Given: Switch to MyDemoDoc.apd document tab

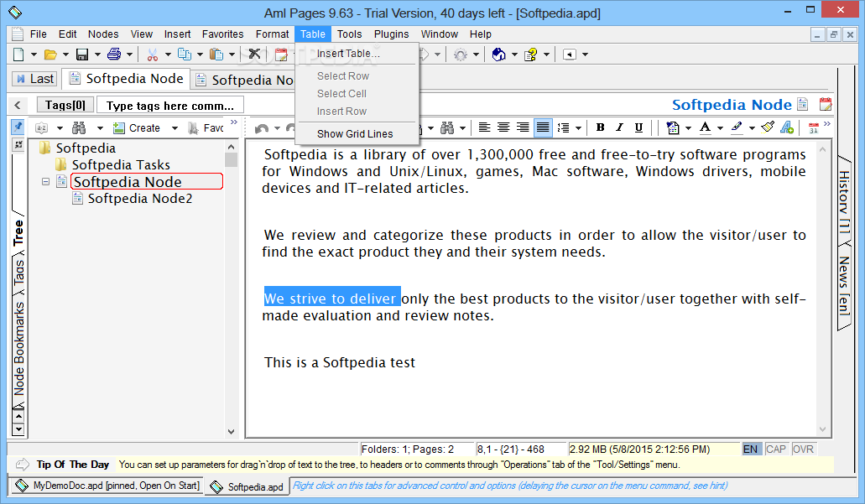Looking at the screenshot, I should (107, 486).
